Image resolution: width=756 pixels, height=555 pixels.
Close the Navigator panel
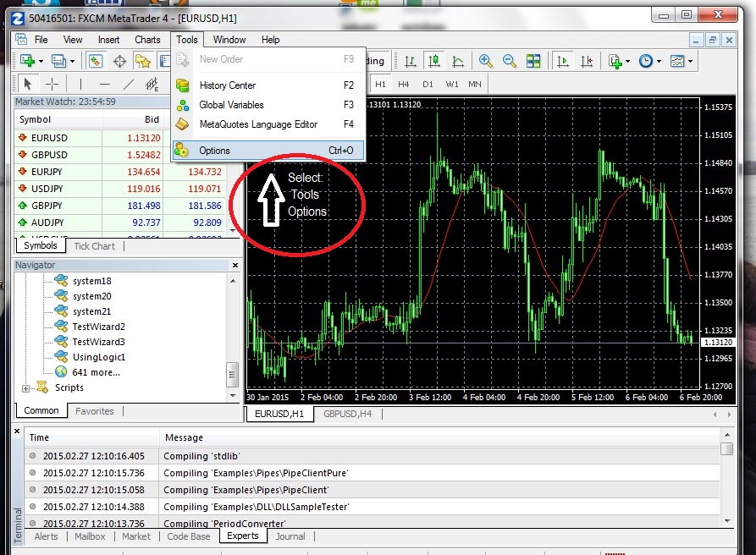[235, 265]
